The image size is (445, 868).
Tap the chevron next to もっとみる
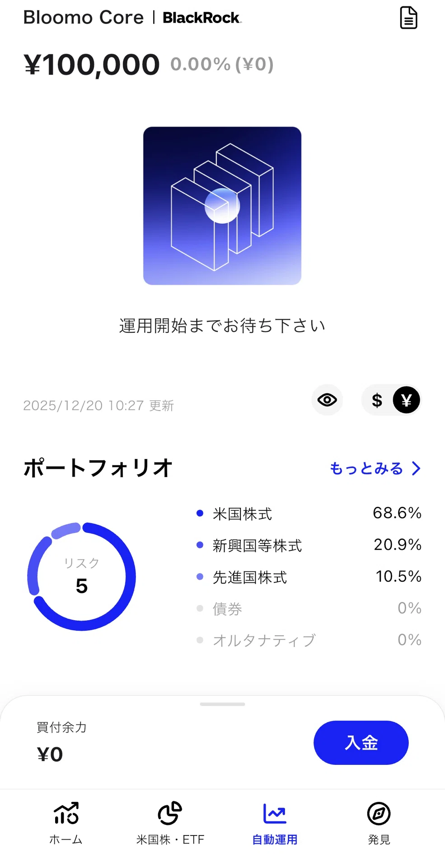click(x=416, y=468)
